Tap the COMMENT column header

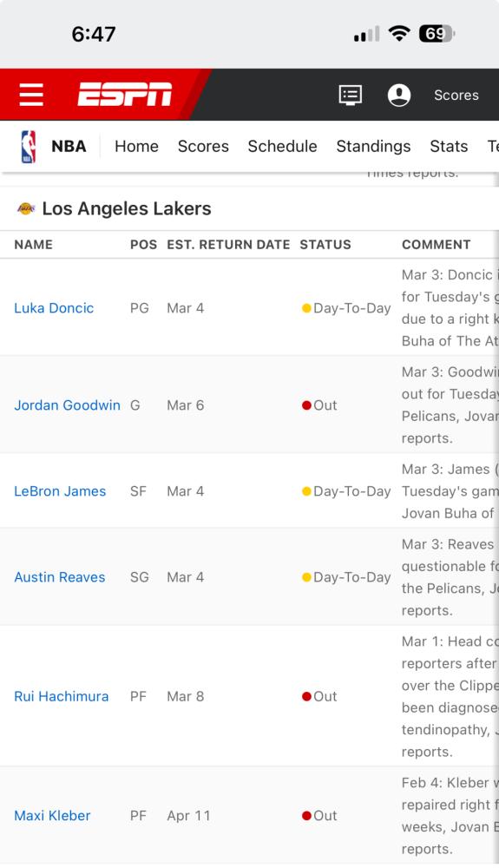[436, 245]
